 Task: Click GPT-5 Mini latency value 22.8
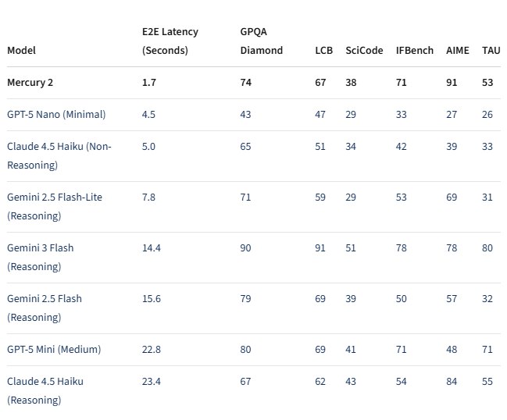[x=152, y=350]
